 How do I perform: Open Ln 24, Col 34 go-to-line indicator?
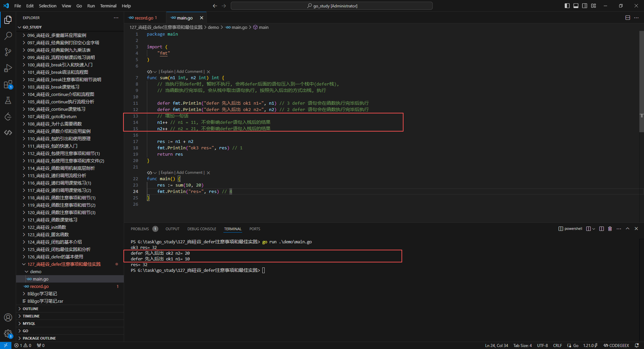pos(496,345)
